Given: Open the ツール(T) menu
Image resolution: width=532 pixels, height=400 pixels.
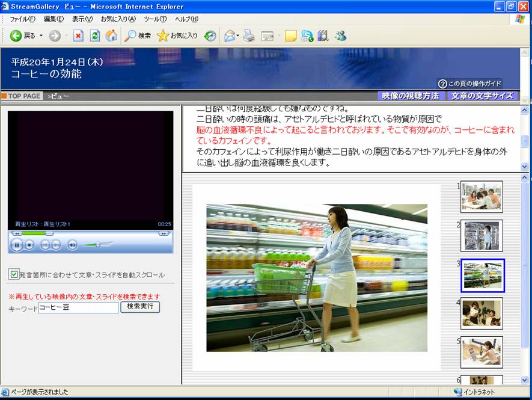Looking at the screenshot, I should coord(154,19).
